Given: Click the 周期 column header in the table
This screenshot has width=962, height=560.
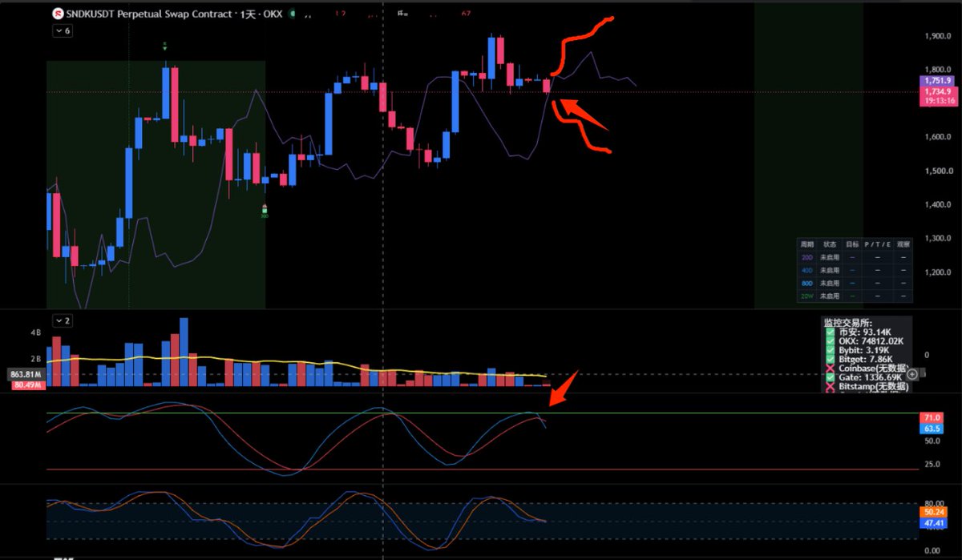Looking at the screenshot, I should click(807, 244).
